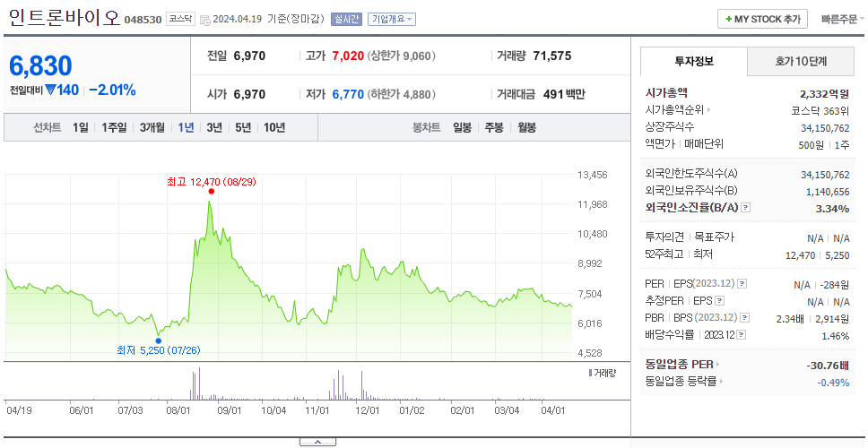Click the MY STOCK 추가 button

(763, 20)
